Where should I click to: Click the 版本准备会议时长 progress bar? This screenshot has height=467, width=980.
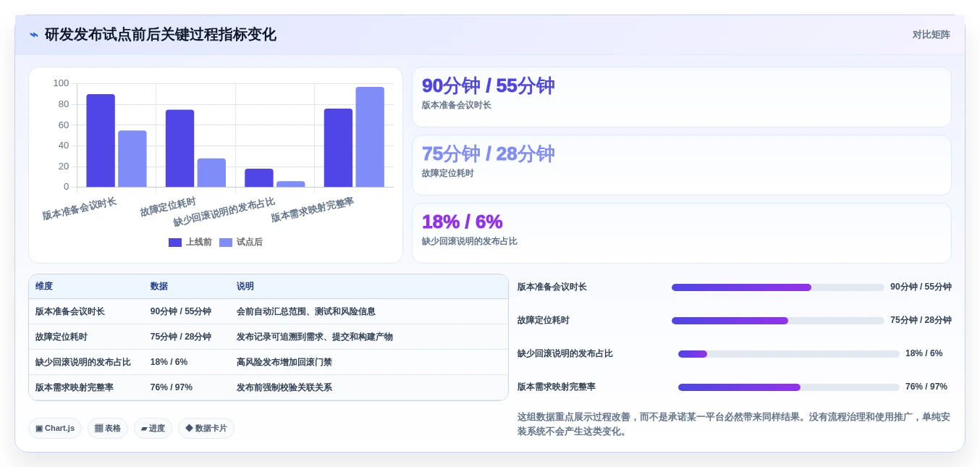[778, 287]
